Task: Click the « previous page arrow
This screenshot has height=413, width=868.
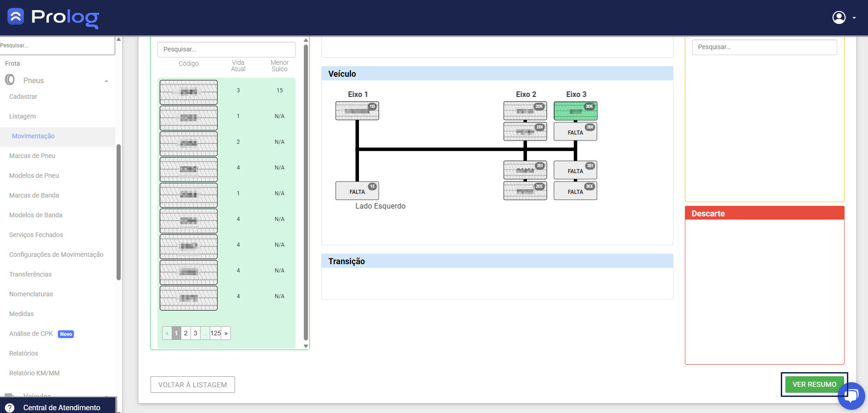Action: [167, 333]
